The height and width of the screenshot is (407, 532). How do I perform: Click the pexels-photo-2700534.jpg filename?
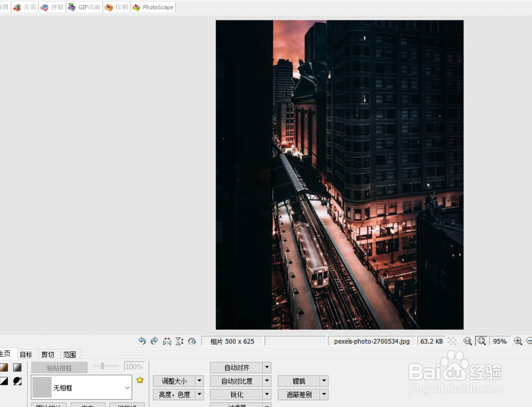click(x=372, y=341)
